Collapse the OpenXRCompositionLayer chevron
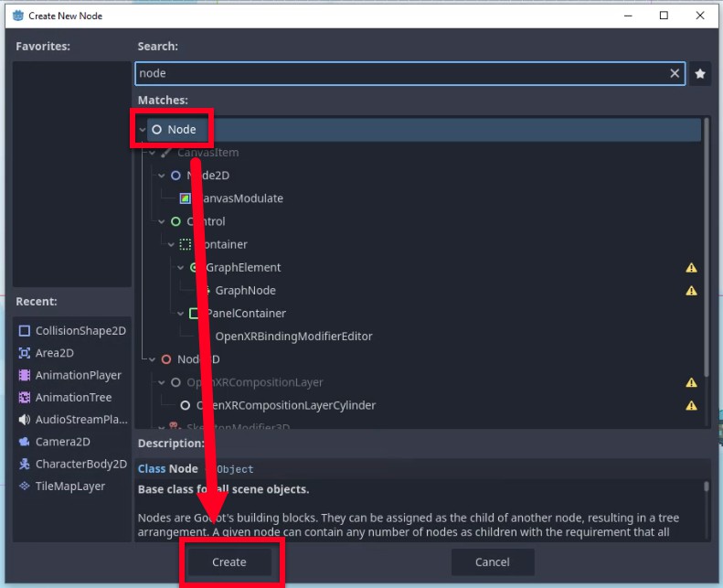 [162, 382]
